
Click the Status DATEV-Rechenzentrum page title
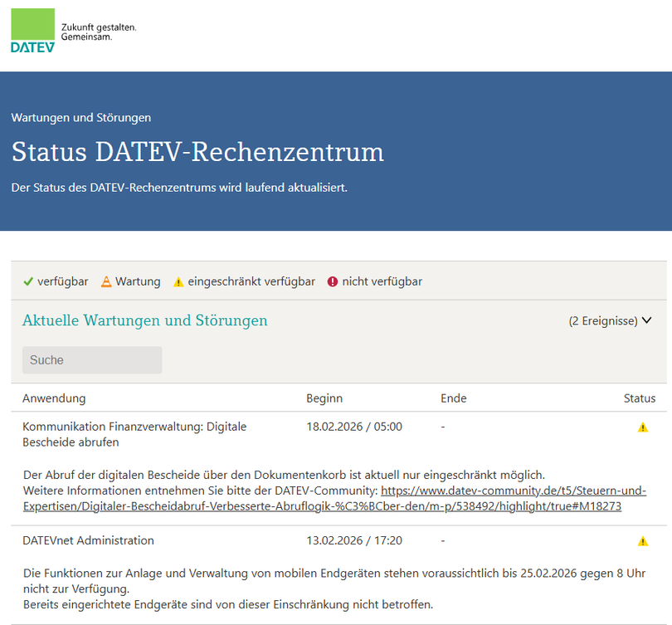click(x=197, y=152)
